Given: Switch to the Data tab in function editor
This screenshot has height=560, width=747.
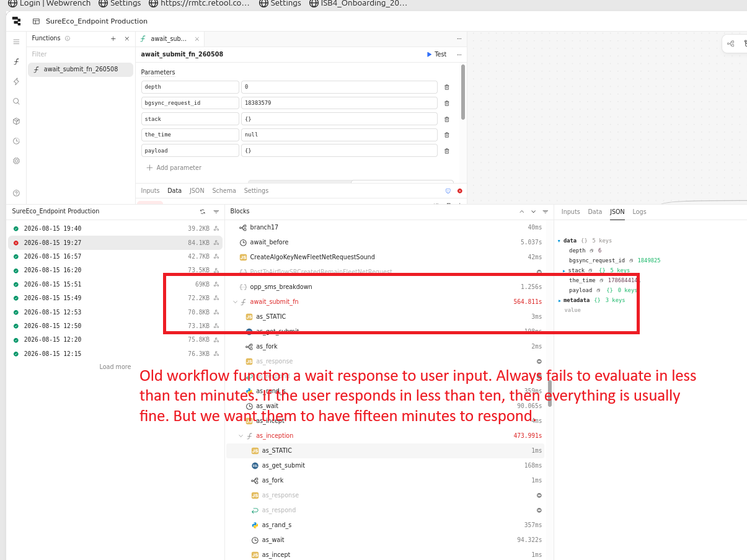Looking at the screenshot, I should coord(174,191).
